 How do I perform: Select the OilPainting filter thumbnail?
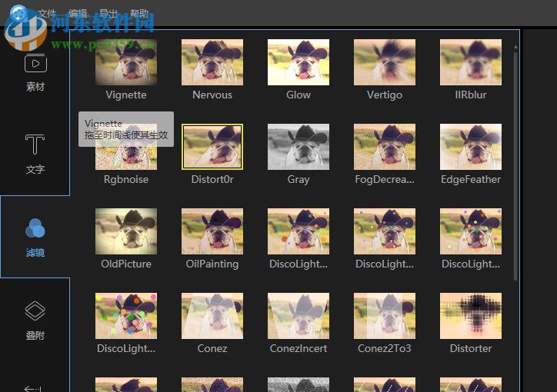[x=212, y=231]
